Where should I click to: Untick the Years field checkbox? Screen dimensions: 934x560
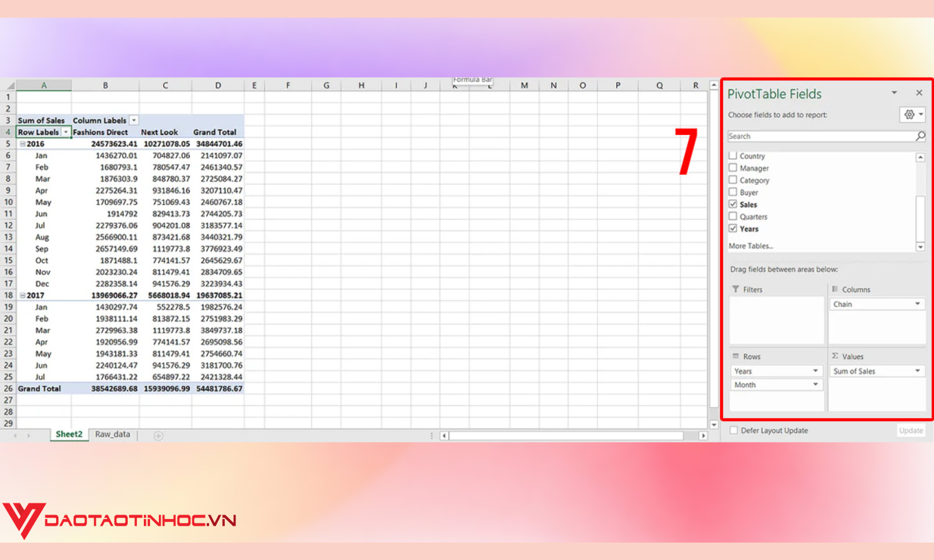coord(733,228)
